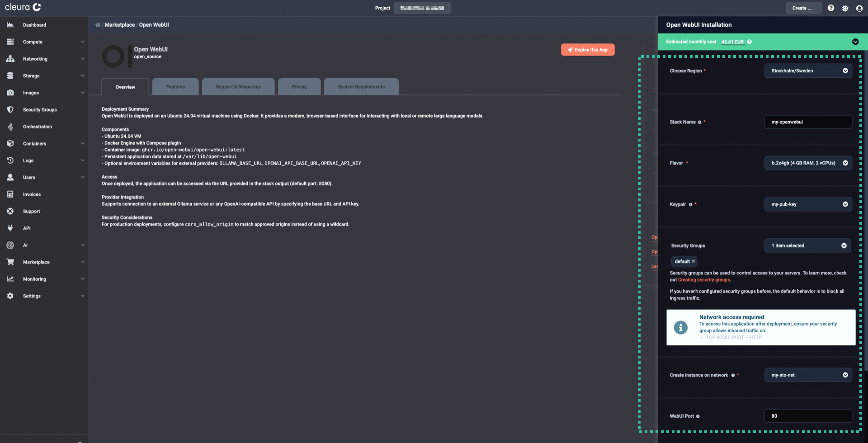The image size is (868, 443).
Task: Open the API page from the sidebar
Action: [27, 228]
